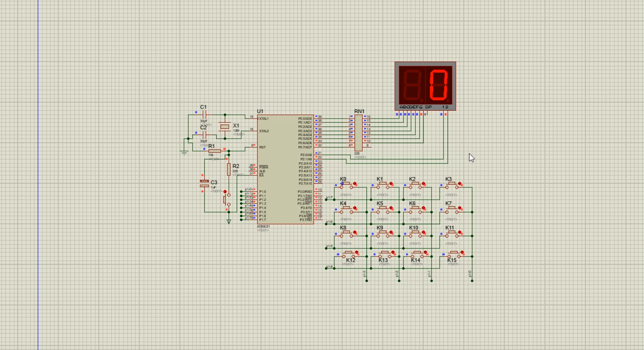
Task: Select the ground symbol left of R1
Action: pyautogui.click(x=184, y=153)
